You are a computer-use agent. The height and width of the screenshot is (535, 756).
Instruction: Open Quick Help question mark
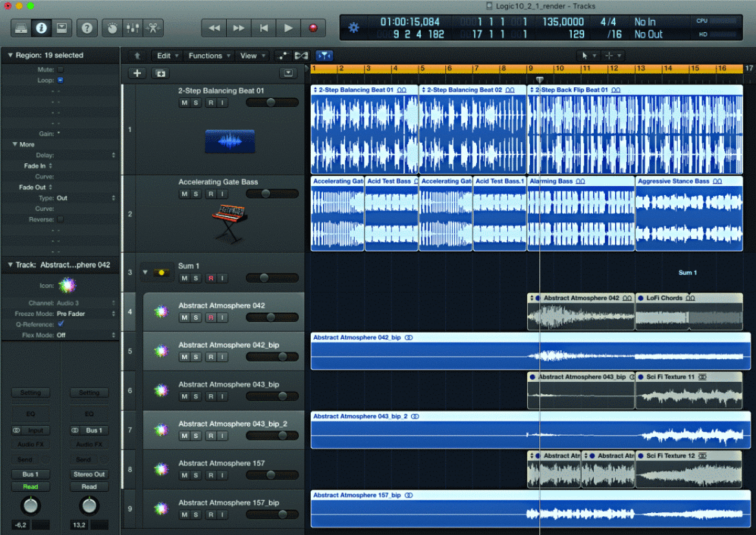pos(87,28)
